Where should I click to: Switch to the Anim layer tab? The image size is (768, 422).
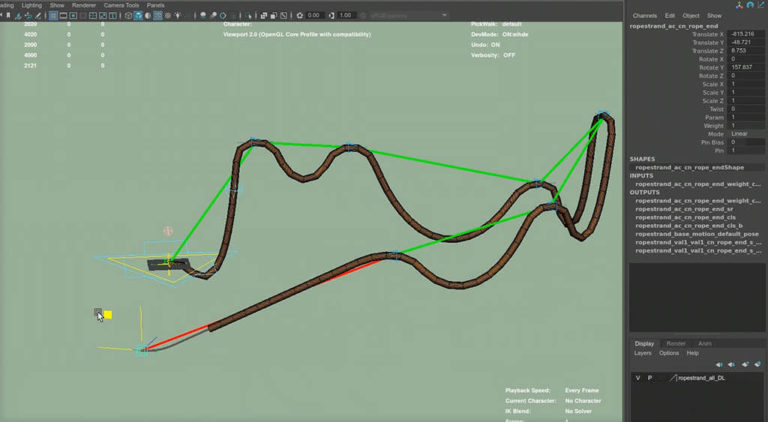705,344
